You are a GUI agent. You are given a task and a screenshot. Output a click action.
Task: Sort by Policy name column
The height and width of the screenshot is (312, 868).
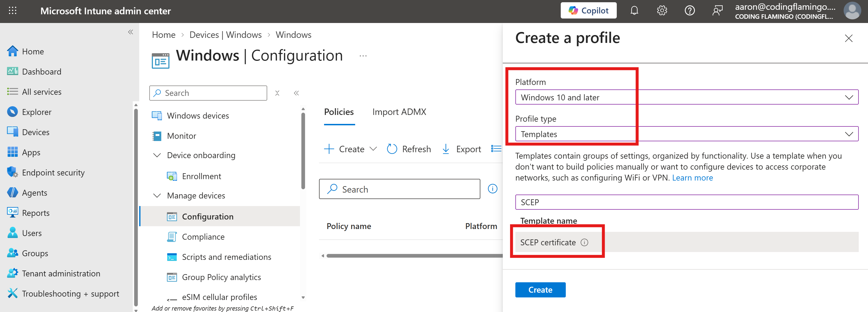tap(349, 226)
